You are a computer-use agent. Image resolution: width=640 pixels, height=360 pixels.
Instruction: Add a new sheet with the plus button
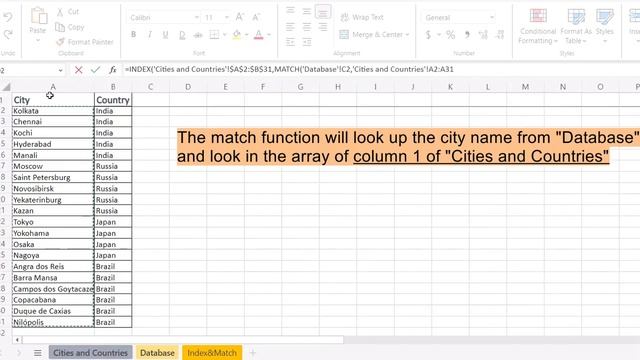252,353
